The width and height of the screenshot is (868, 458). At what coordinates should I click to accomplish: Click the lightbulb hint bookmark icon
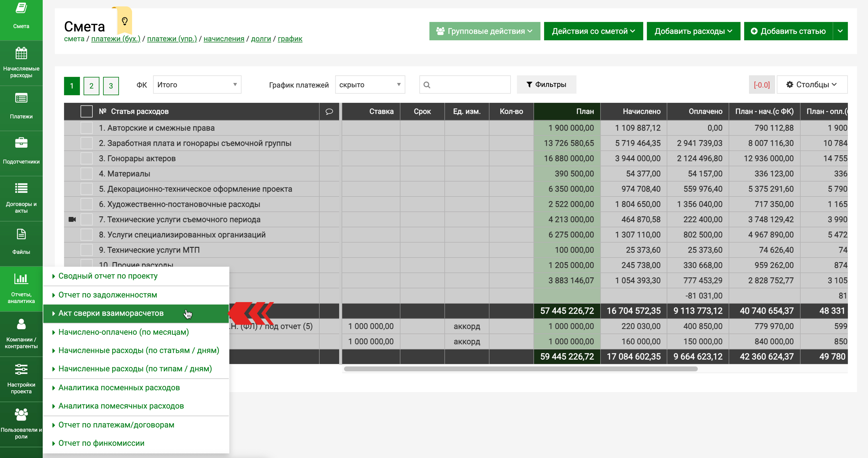pyautogui.click(x=124, y=21)
